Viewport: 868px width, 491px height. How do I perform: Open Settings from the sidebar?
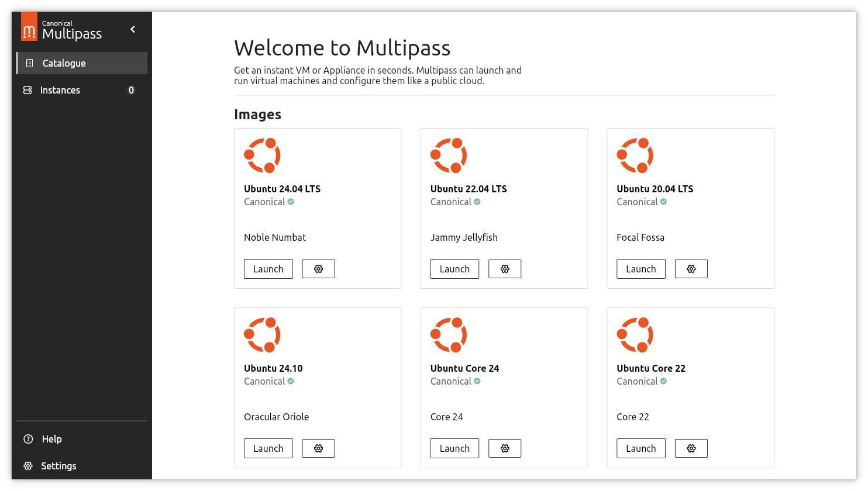[x=58, y=466]
